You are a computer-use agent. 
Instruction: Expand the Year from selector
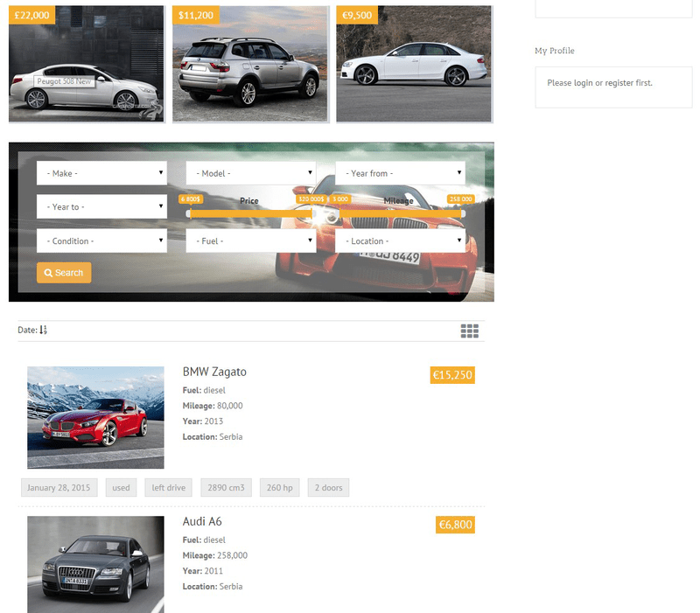[x=400, y=172]
